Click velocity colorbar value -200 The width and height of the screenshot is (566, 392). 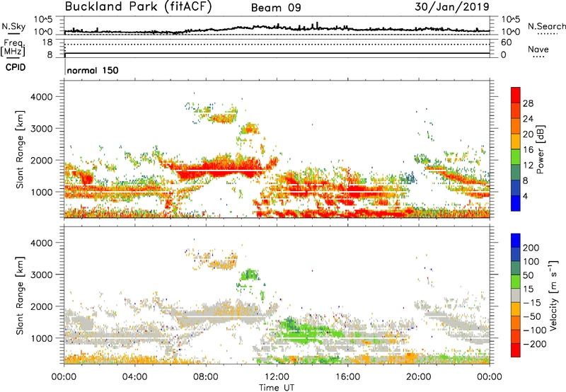535,344
